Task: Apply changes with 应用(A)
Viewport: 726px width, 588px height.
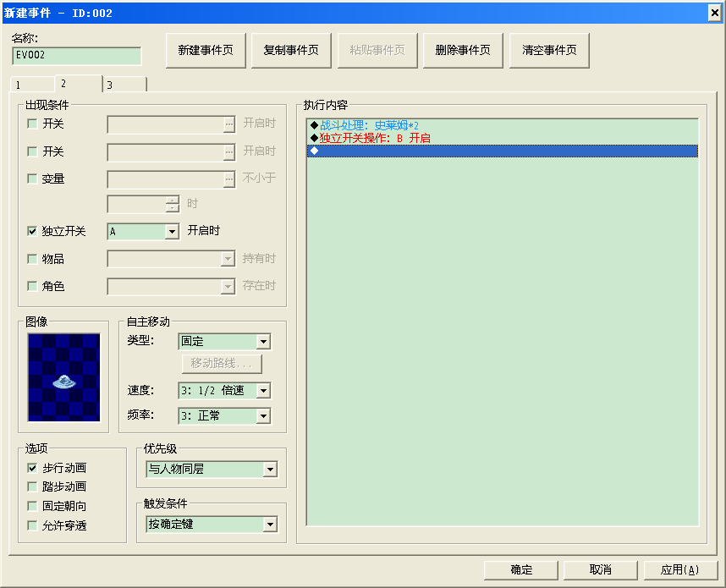Action: coord(680,570)
